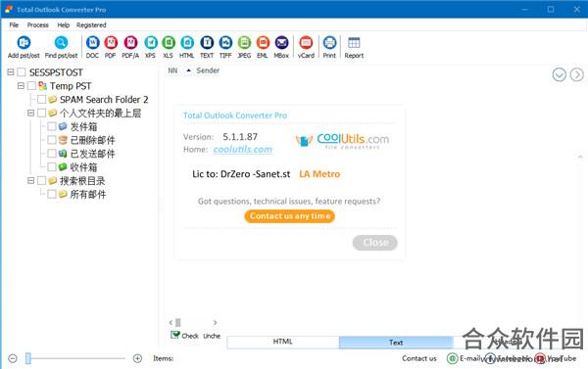Check the Temp PST checkbox
This screenshot has width=588, height=369.
point(32,86)
